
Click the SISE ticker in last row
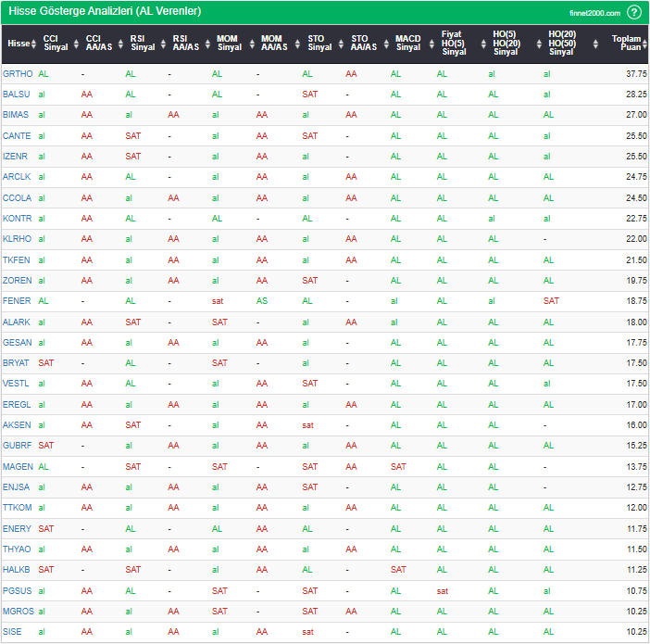13,632
